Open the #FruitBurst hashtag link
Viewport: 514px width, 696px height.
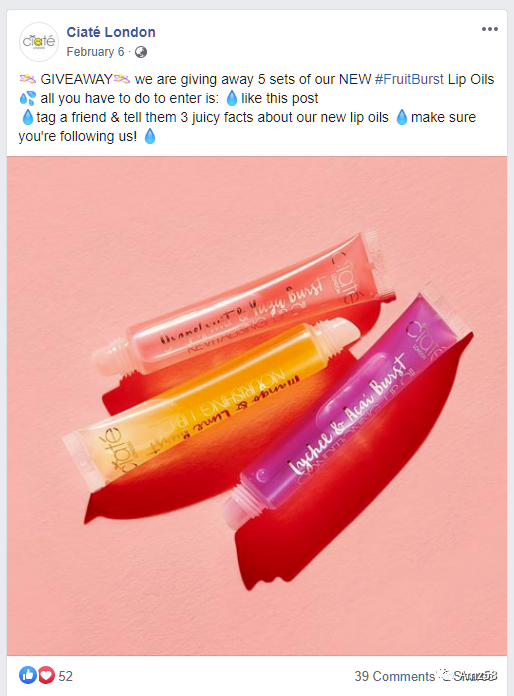(x=409, y=79)
